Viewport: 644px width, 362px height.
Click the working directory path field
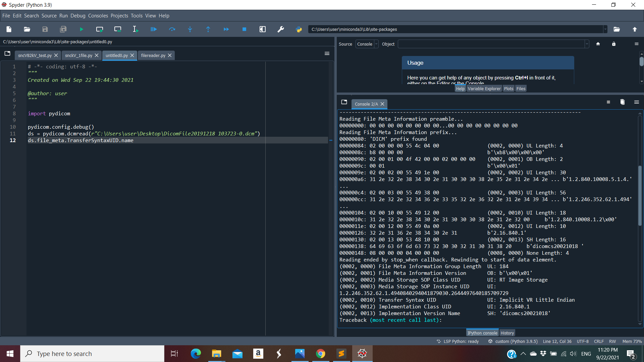click(x=455, y=29)
